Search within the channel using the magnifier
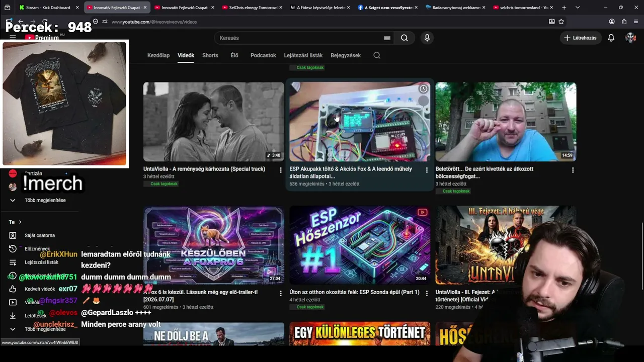The width and height of the screenshot is (644, 362). pyautogui.click(x=377, y=55)
